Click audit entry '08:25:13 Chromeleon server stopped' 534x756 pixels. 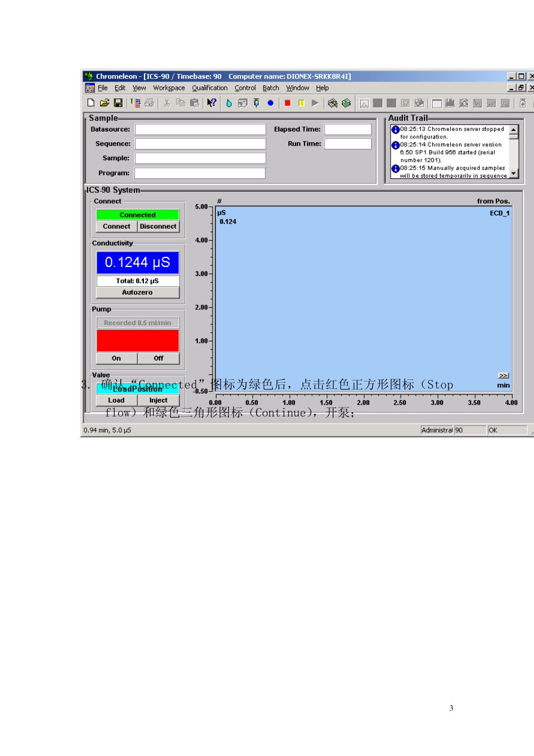452,129
